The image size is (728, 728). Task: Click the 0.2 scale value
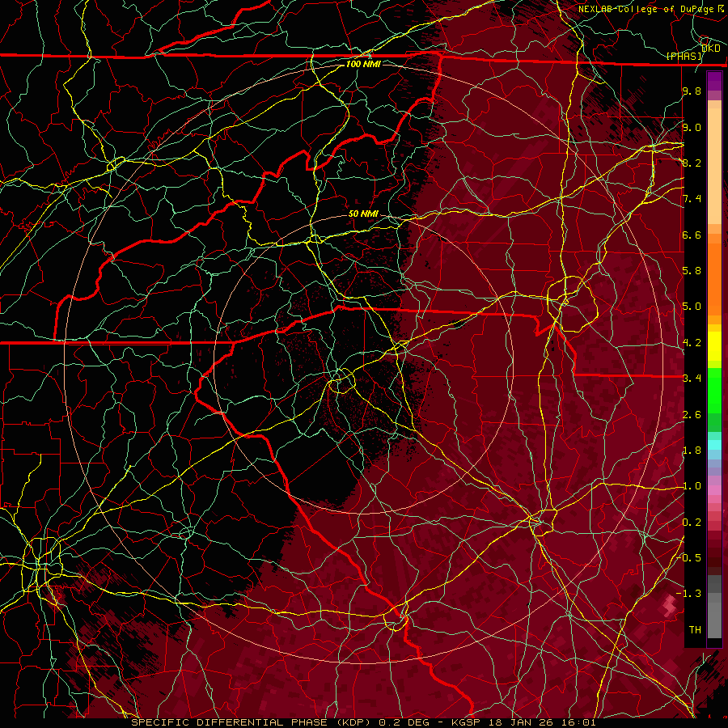[692, 523]
